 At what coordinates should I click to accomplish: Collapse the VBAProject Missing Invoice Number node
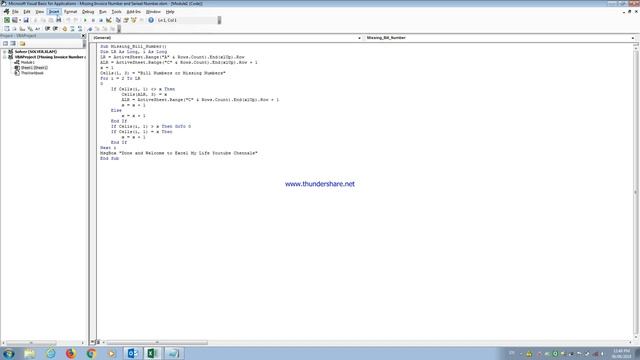4,57
